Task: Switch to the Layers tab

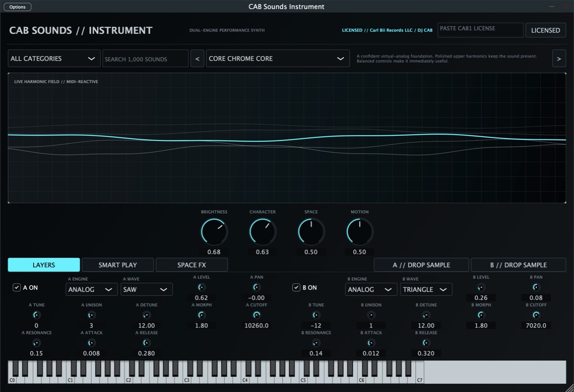Action: coord(43,265)
